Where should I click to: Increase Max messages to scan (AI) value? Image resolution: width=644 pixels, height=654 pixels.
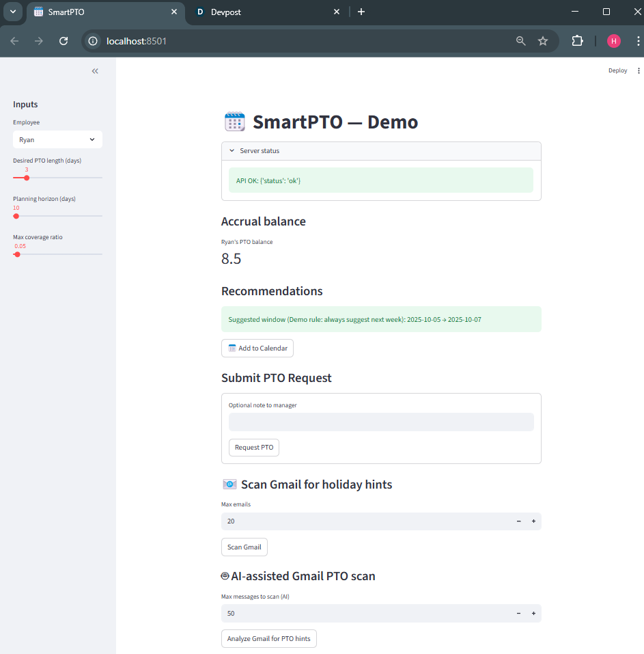[533, 613]
